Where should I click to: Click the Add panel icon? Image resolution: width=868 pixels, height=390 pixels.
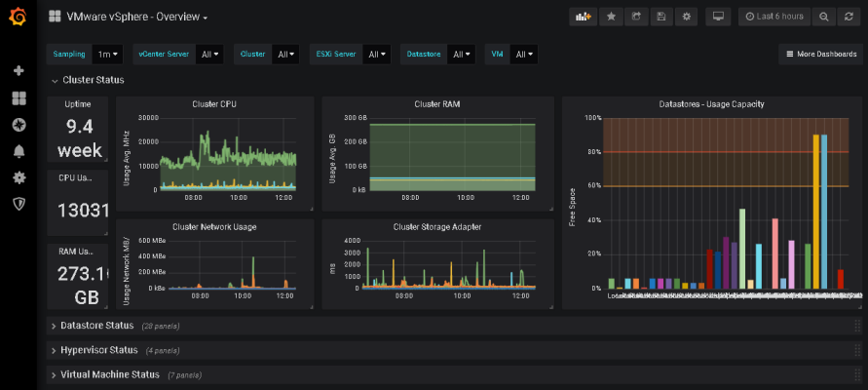tap(584, 17)
